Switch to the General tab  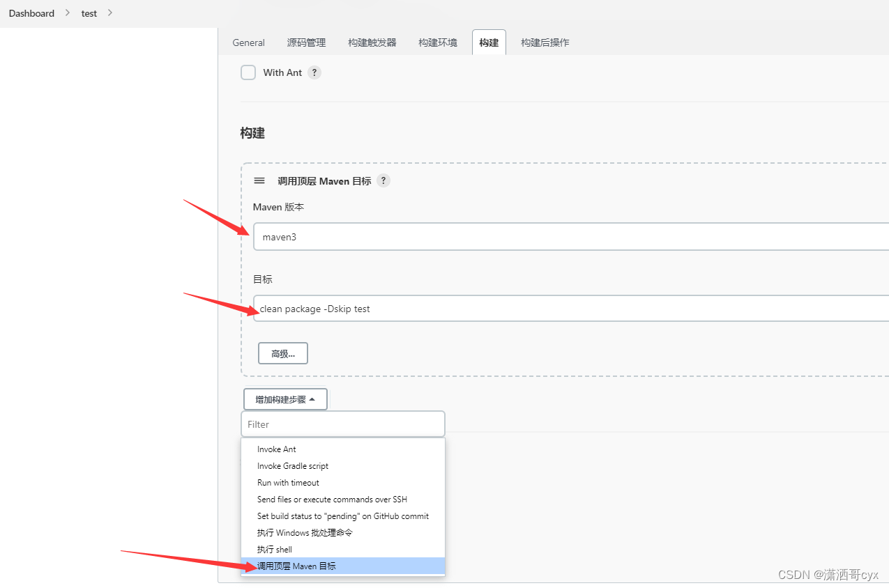point(249,42)
